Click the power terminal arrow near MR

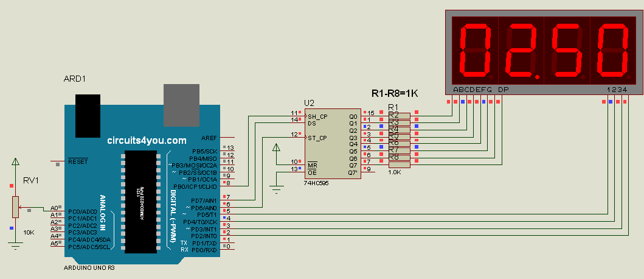277,147
